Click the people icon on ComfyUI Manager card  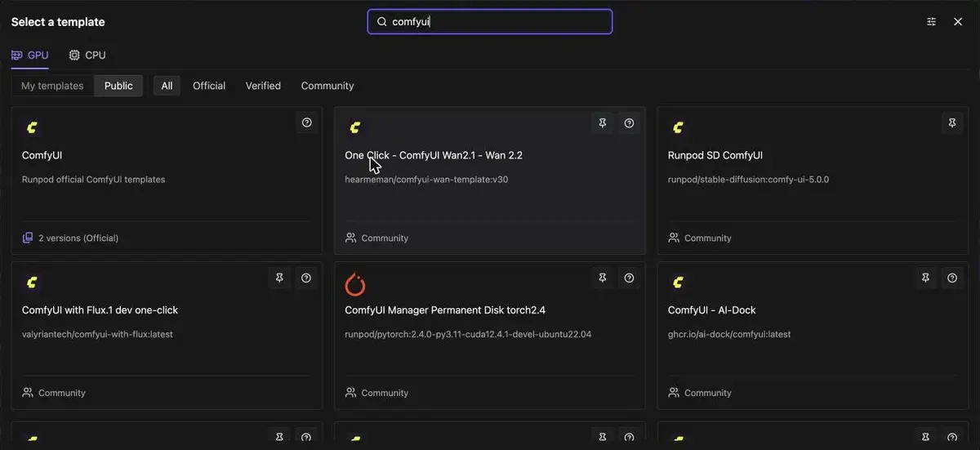click(x=351, y=393)
